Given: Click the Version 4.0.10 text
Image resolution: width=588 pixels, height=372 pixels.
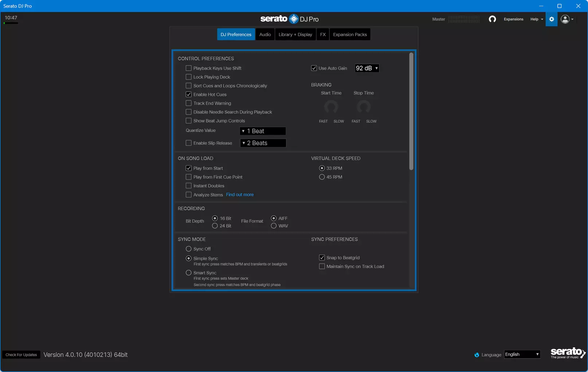Looking at the screenshot, I should (86, 355).
